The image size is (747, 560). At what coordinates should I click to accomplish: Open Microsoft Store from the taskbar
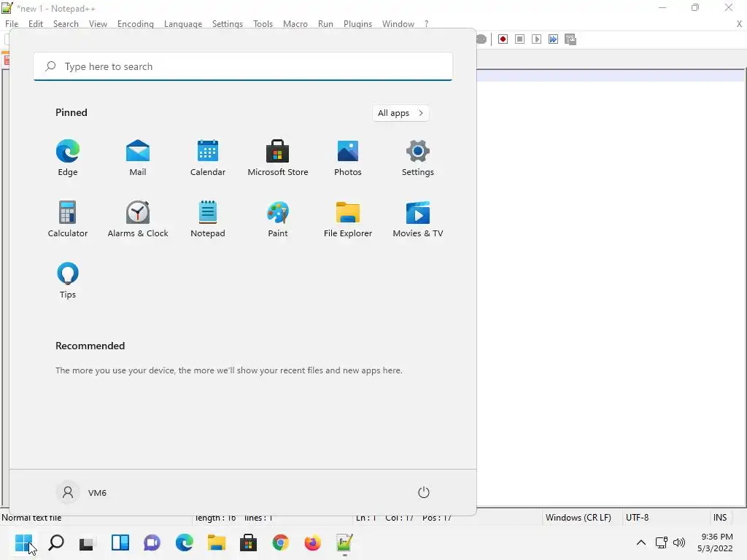tap(248, 542)
